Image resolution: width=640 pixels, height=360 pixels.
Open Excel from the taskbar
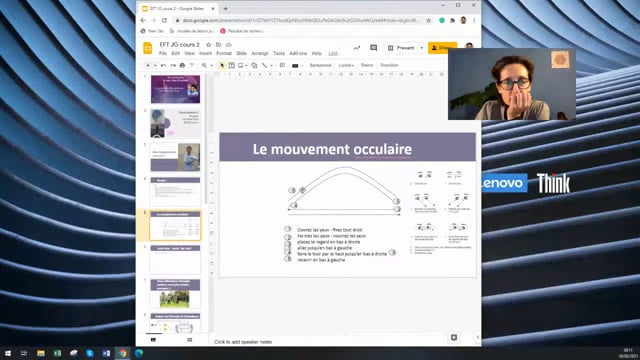(x=57, y=353)
